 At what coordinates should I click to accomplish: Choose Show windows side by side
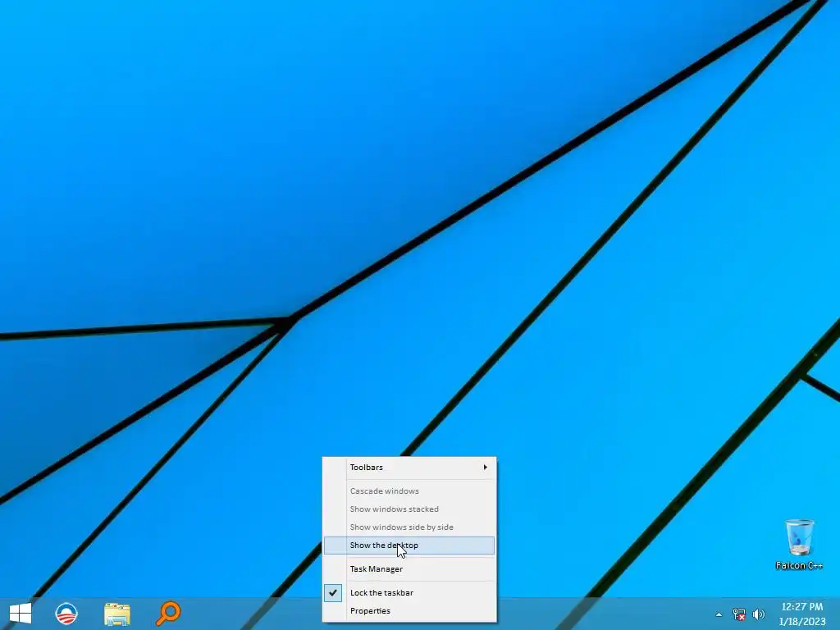(x=409, y=527)
